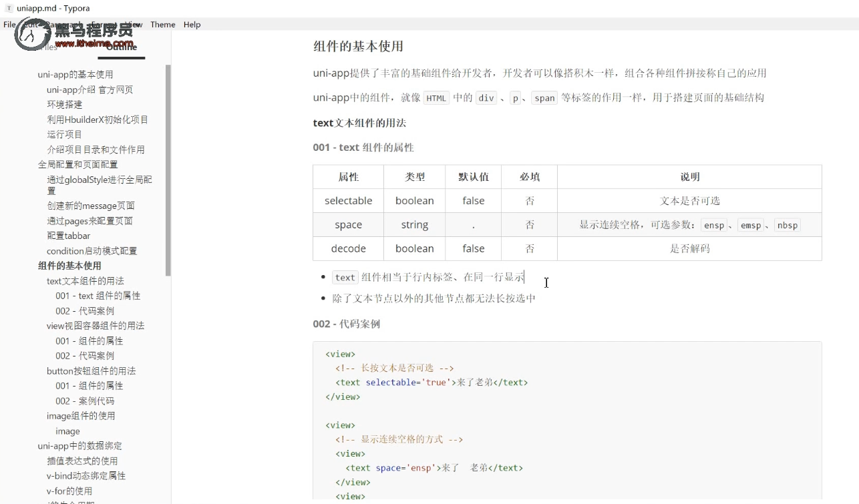Image resolution: width=859 pixels, height=504 pixels.
Task: Open 'image组件的使用' in outline
Action: [x=81, y=416]
